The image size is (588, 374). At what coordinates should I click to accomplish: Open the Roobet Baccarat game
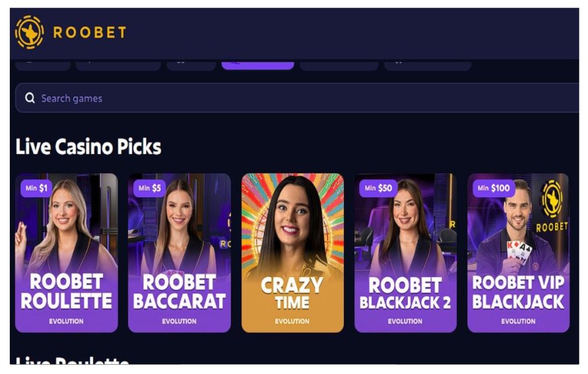click(179, 253)
